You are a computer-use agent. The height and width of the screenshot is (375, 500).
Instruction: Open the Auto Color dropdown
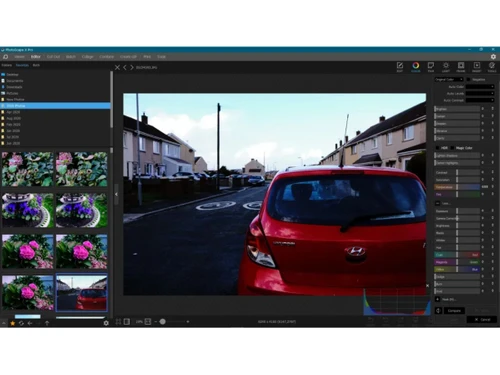coord(480,87)
